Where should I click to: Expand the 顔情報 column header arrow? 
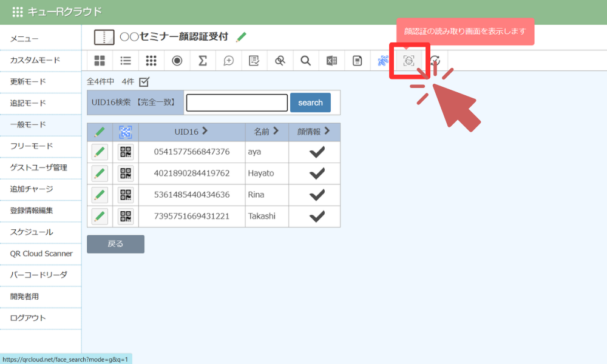point(327,131)
